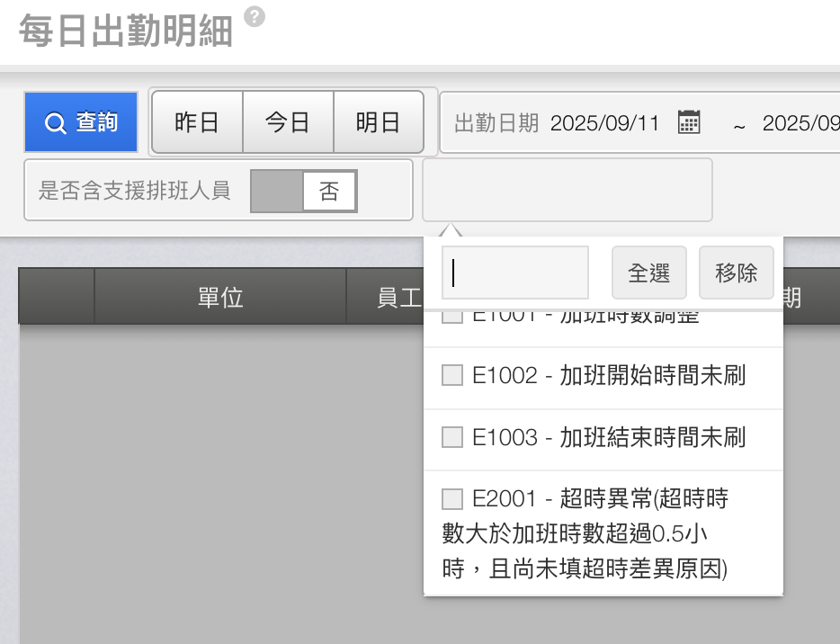840x644 pixels.
Task: Click the start date field 2025/09/11
Action: (x=604, y=123)
